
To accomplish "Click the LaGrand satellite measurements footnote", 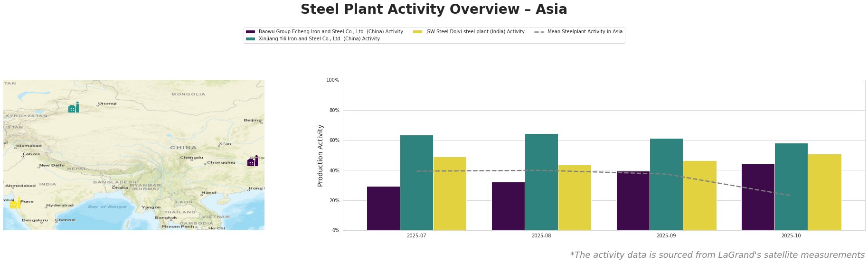I will [x=717, y=255].
